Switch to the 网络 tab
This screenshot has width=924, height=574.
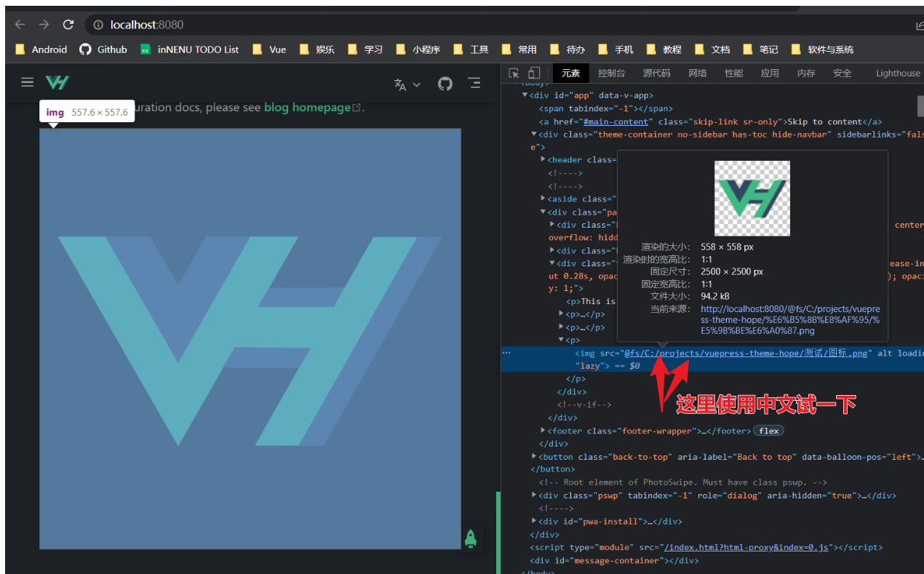pos(697,73)
